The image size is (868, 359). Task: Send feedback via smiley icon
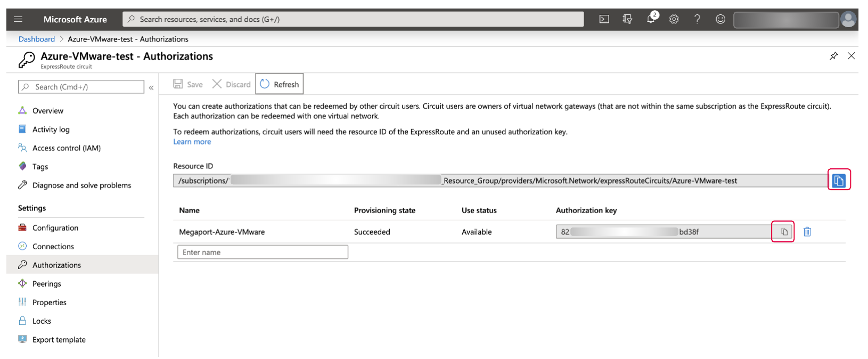point(720,19)
